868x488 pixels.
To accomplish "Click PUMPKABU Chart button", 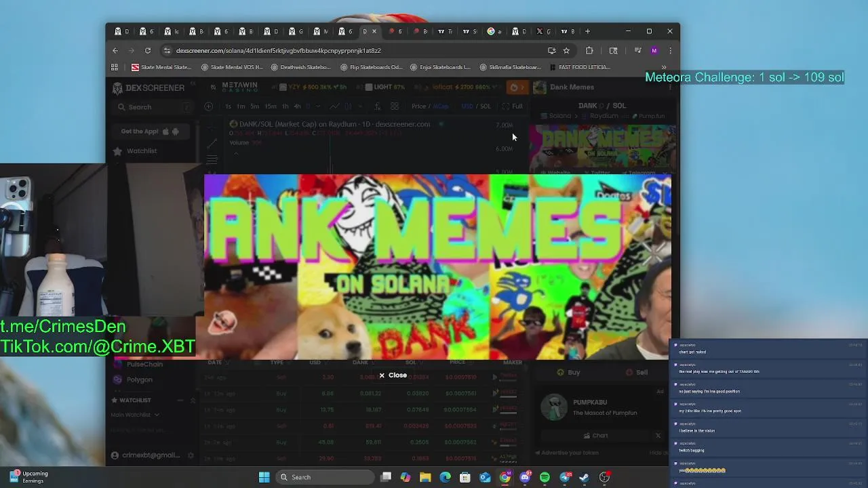I will click(595, 436).
